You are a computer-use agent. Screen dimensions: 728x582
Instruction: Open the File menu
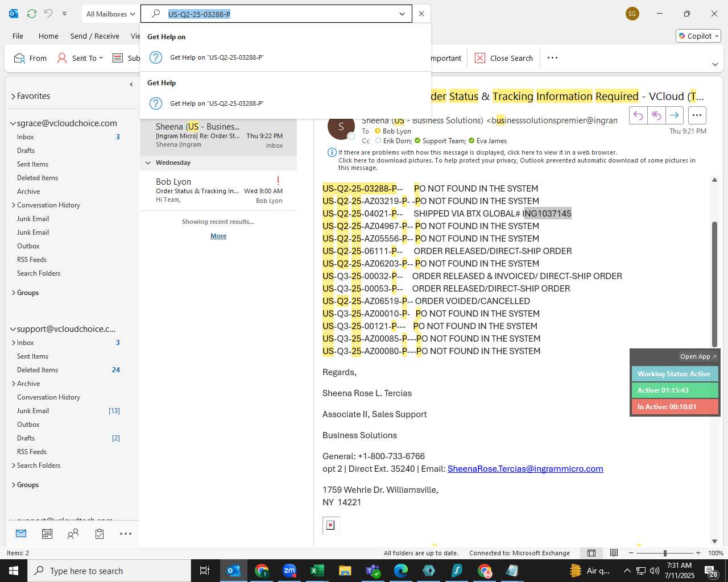click(18, 36)
